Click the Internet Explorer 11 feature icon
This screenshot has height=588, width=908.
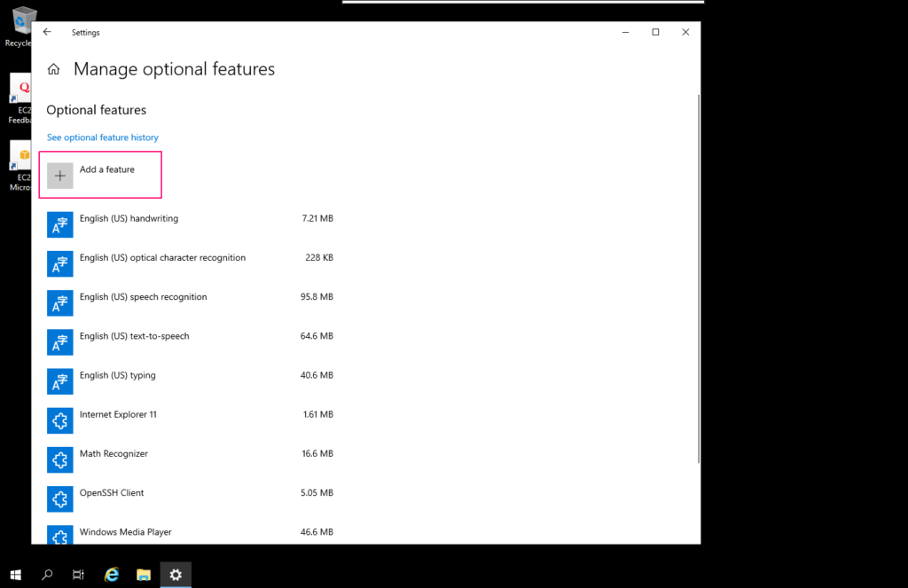60,421
